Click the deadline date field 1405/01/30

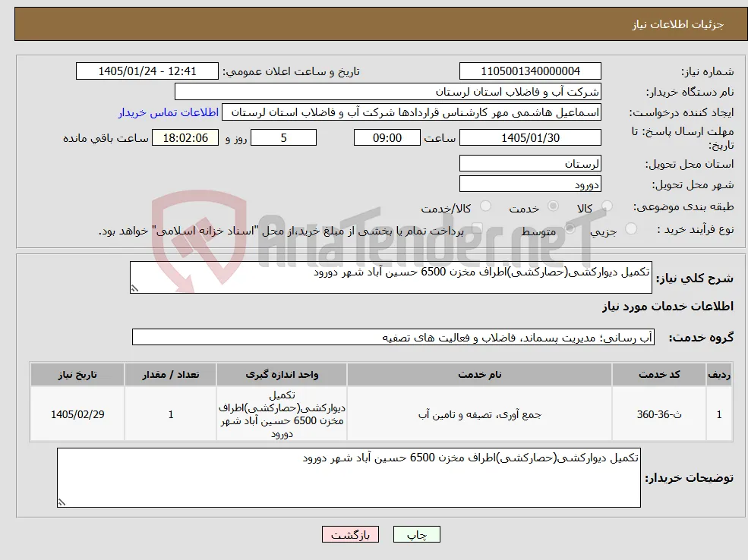[x=530, y=138]
